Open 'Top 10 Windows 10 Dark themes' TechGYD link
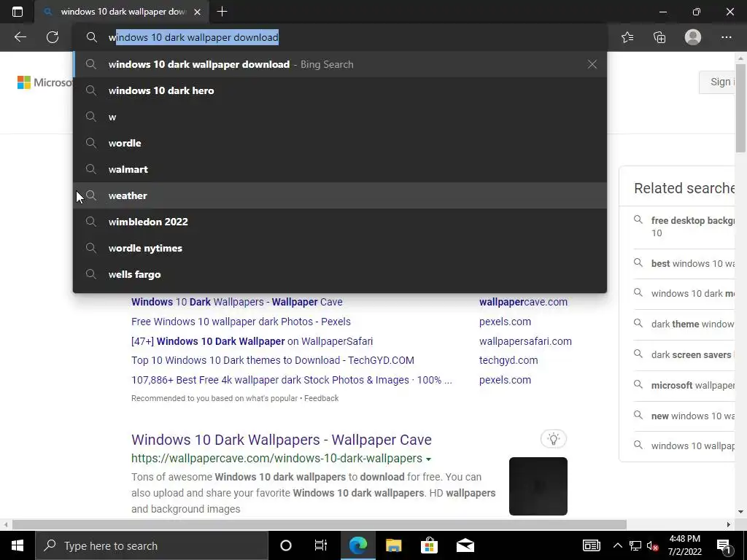This screenshot has height=560, width=747. click(x=273, y=360)
